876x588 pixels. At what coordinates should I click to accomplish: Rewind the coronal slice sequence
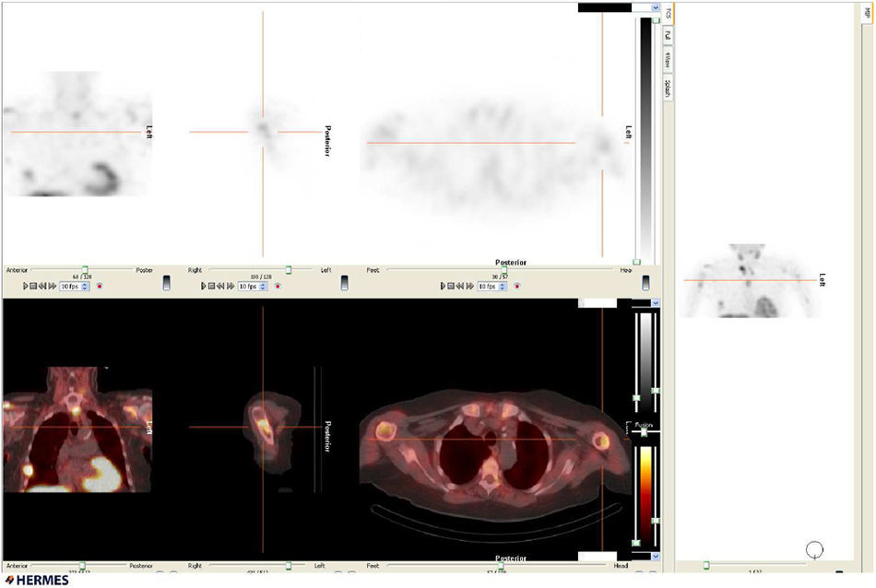(42, 287)
